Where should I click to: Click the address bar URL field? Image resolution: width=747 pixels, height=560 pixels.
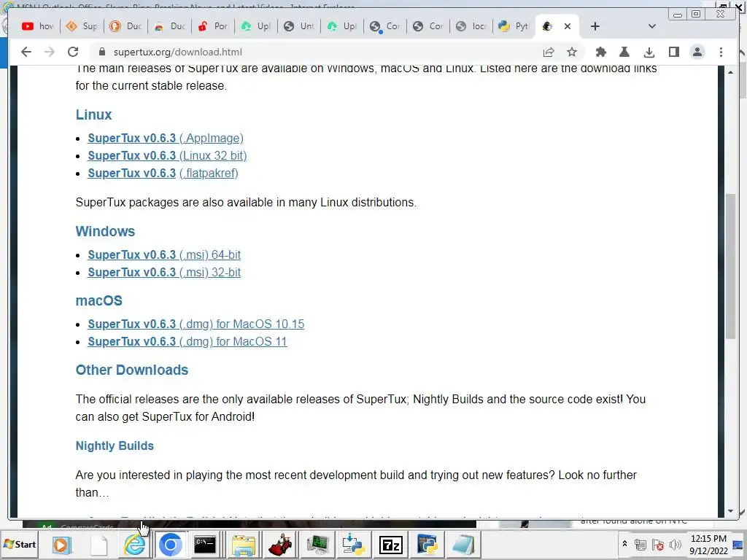coord(314,52)
